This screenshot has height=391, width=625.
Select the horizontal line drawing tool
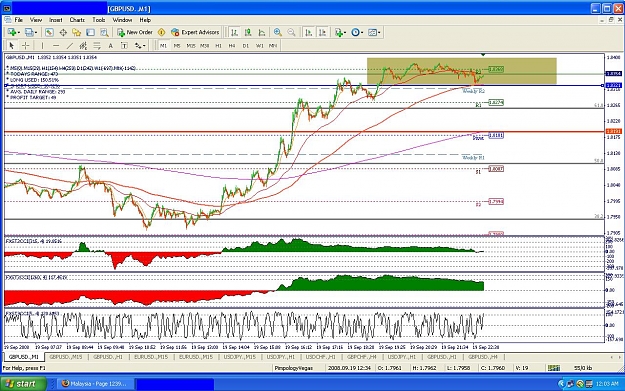tap(56, 45)
